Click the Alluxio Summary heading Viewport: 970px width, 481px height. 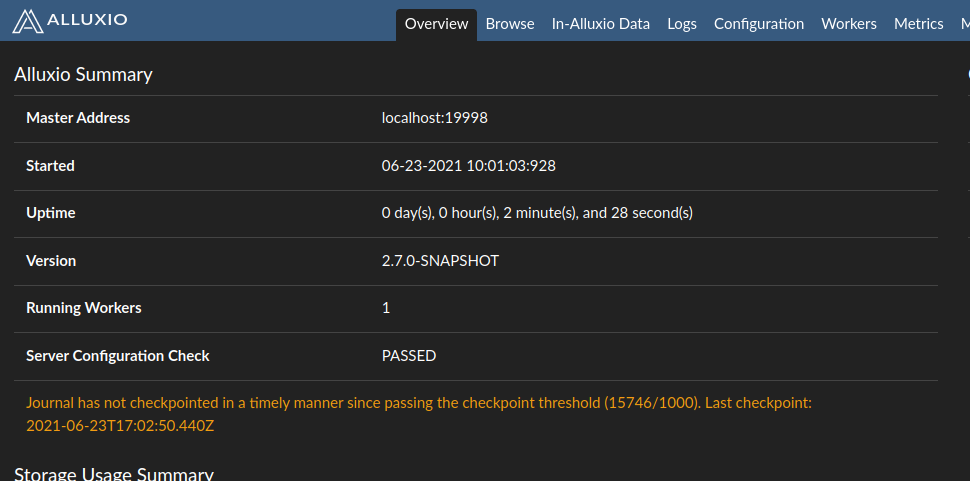click(x=84, y=74)
